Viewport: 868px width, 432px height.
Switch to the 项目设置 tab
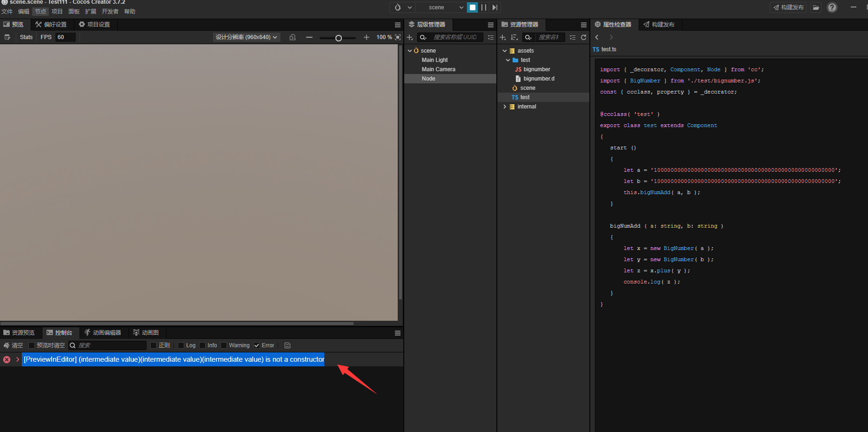[94, 25]
